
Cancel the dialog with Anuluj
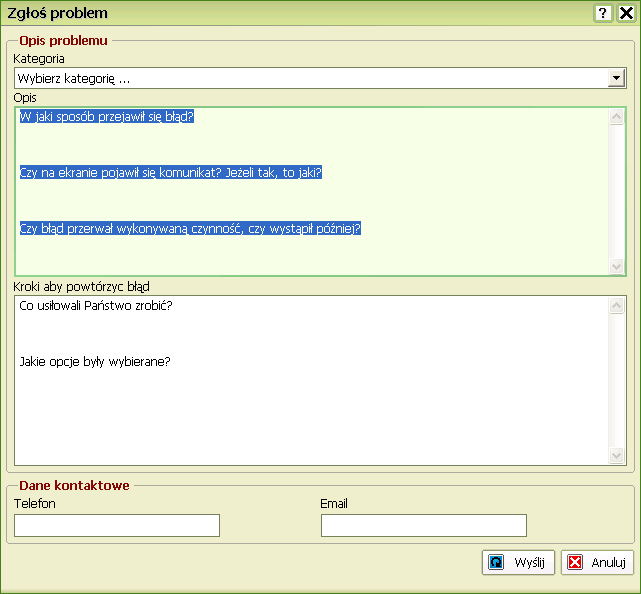pos(597,563)
